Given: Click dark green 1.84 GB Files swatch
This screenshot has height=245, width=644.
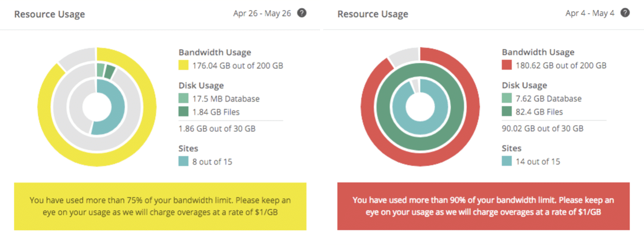Looking at the screenshot, I should tap(183, 112).
